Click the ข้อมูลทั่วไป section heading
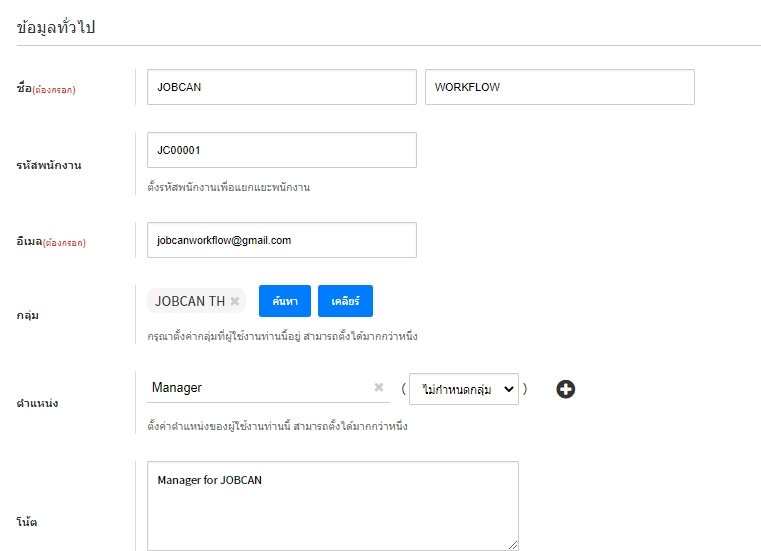The height and width of the screenshot is (551, 761). click(63, 28)
